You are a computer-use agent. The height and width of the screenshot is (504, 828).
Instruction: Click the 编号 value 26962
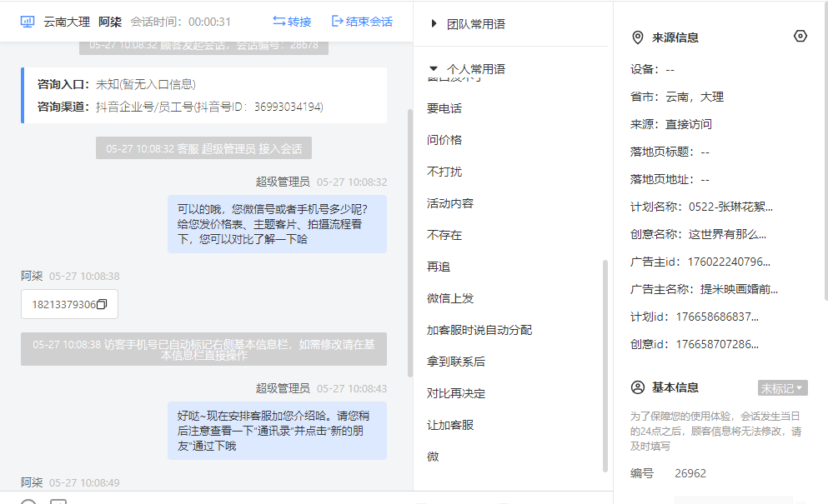(690, 473)
